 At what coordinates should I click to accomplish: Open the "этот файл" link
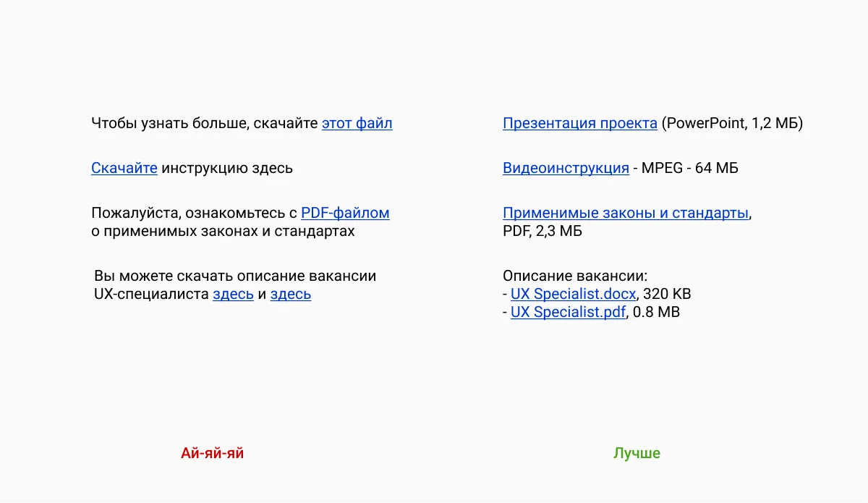pyautogui.click(x=357, y=123)
